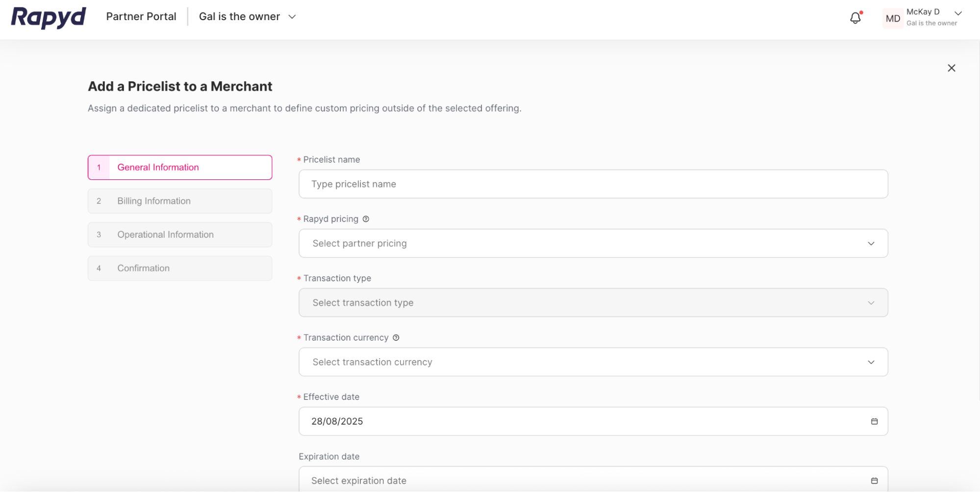Click the MD avatar badge
Screen dimensions: 980x492
pyautogui.click(x=892, y=18)
